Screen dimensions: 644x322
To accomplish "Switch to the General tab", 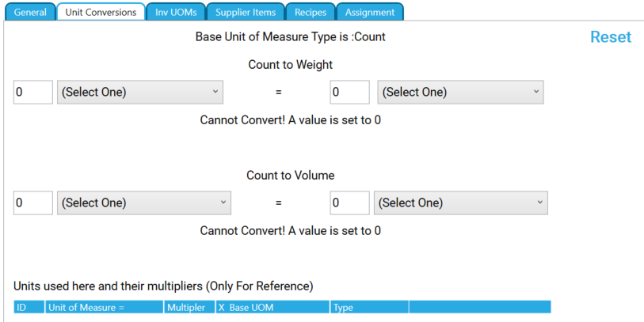I will 30,12.
